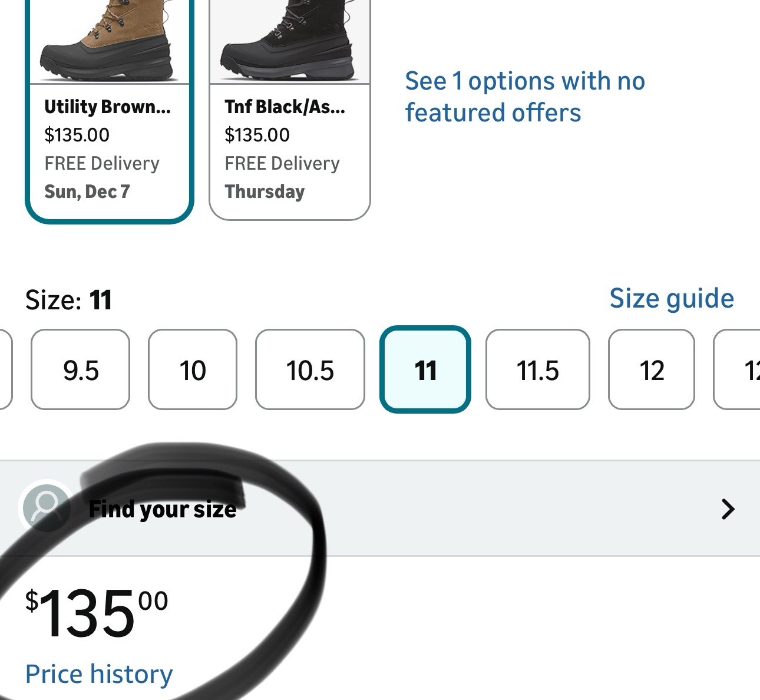760x700 pixels.
Task: Choose size 9.5
Action: [x=80, y=370]
